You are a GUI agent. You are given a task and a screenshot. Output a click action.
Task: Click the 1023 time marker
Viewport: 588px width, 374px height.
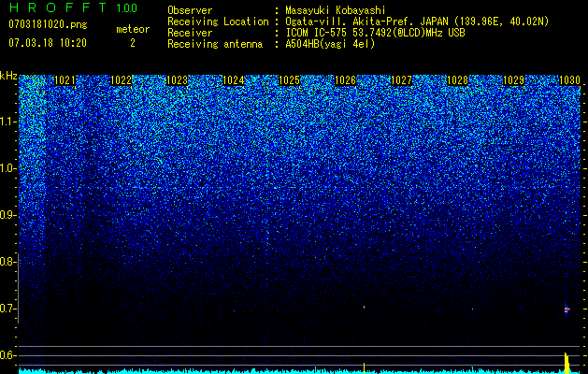[177, 80]
